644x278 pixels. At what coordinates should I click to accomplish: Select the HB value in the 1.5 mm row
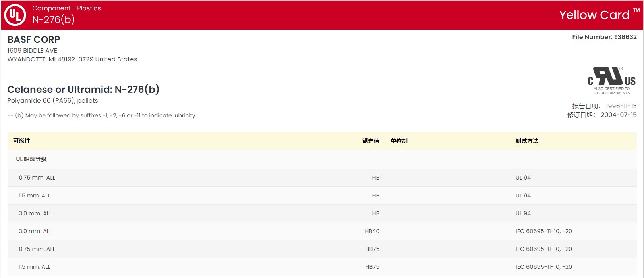(376, 196)
